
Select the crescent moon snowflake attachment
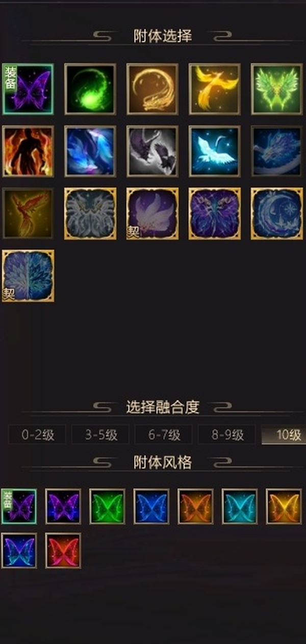coord(277,213)
